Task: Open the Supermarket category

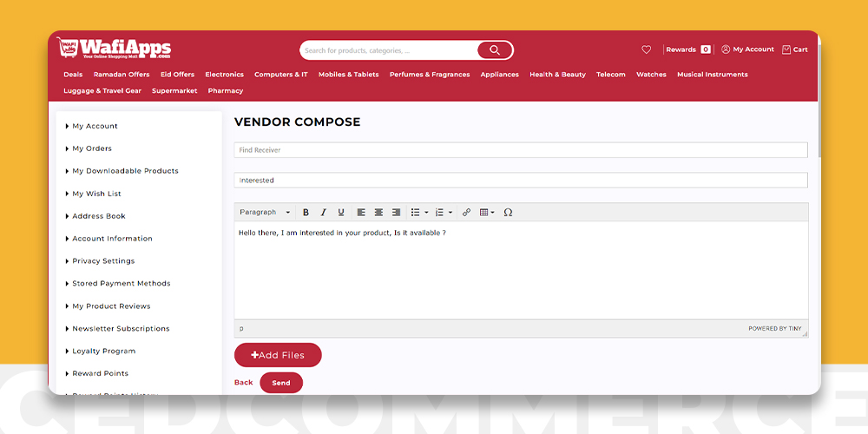Action: pos(174,91)
